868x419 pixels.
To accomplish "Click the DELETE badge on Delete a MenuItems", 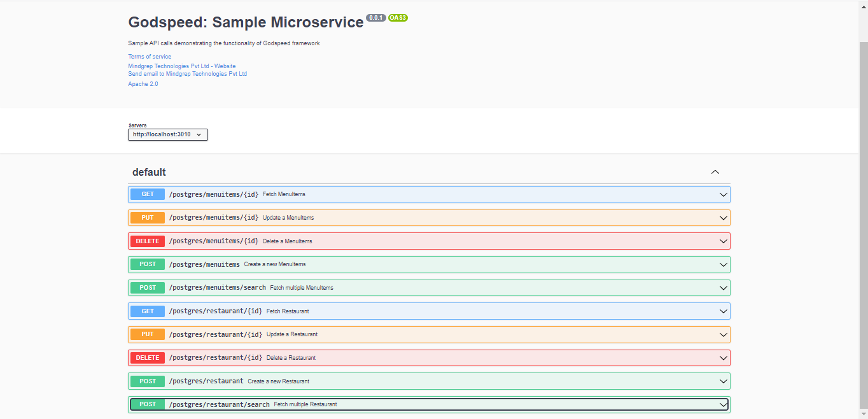I will (x=147, y=241).
